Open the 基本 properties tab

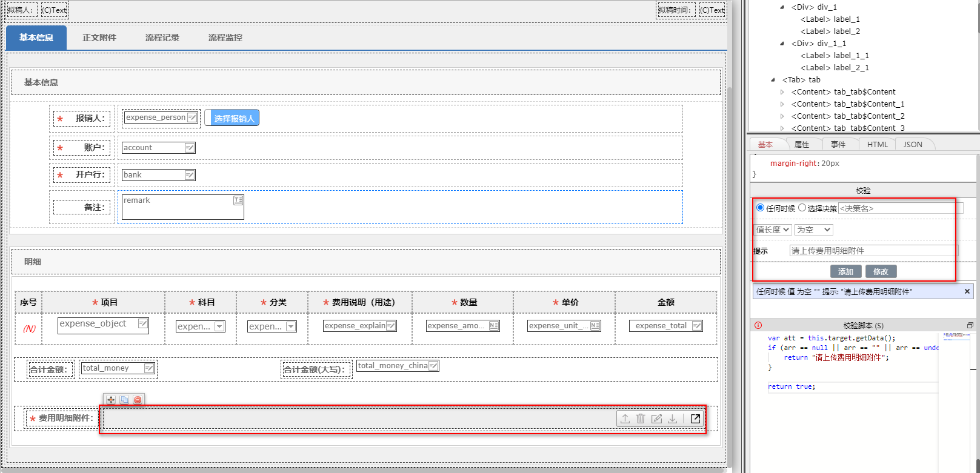765,144
